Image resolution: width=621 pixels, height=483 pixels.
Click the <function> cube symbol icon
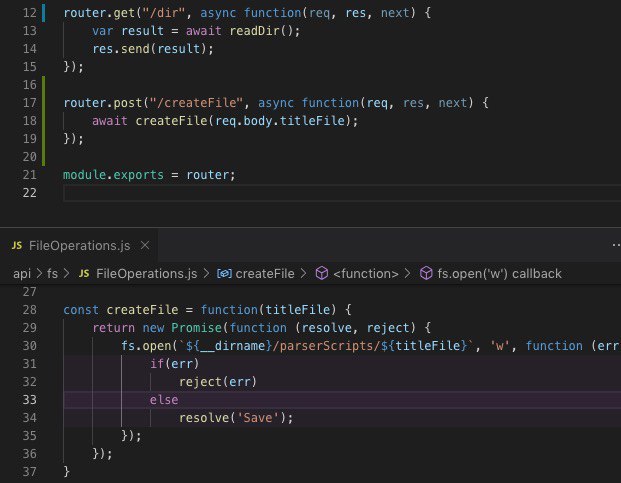322,273
